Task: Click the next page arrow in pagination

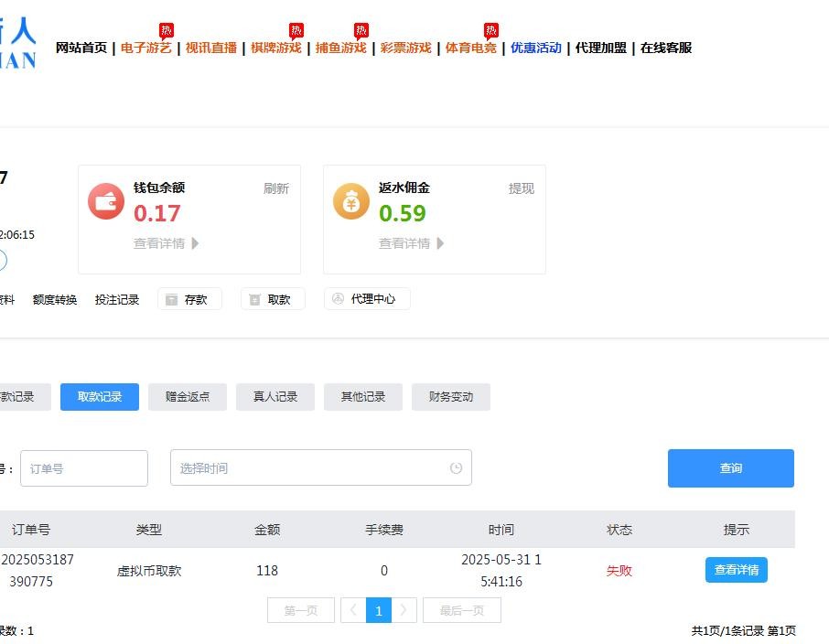Action: point(404,610)
